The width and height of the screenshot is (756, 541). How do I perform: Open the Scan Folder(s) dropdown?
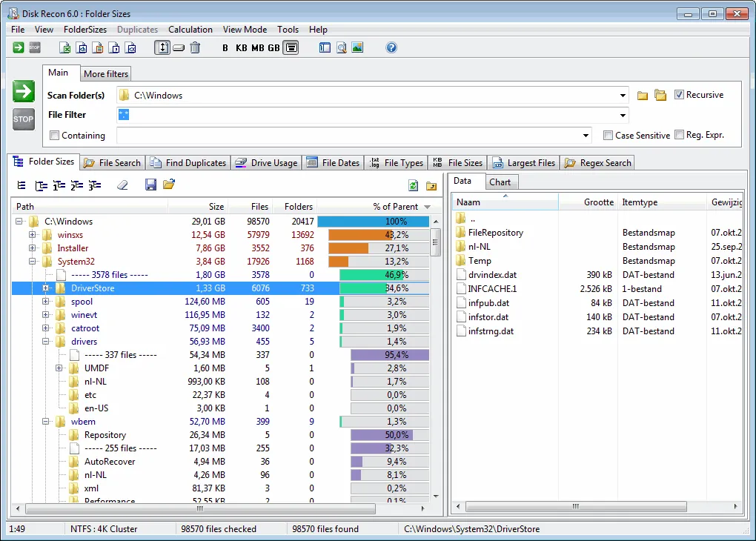(x=623, y=95)
